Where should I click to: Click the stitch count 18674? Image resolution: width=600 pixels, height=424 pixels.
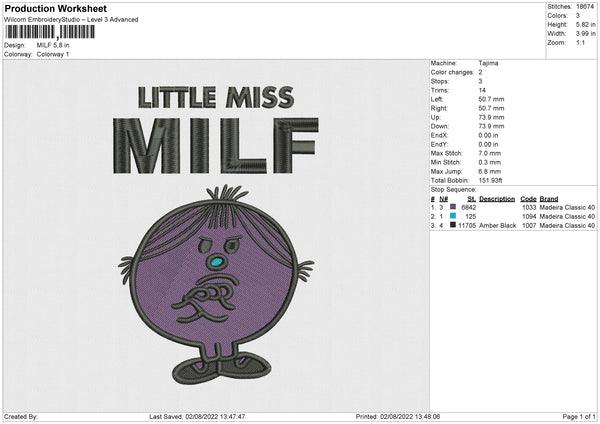coord(585,7)
